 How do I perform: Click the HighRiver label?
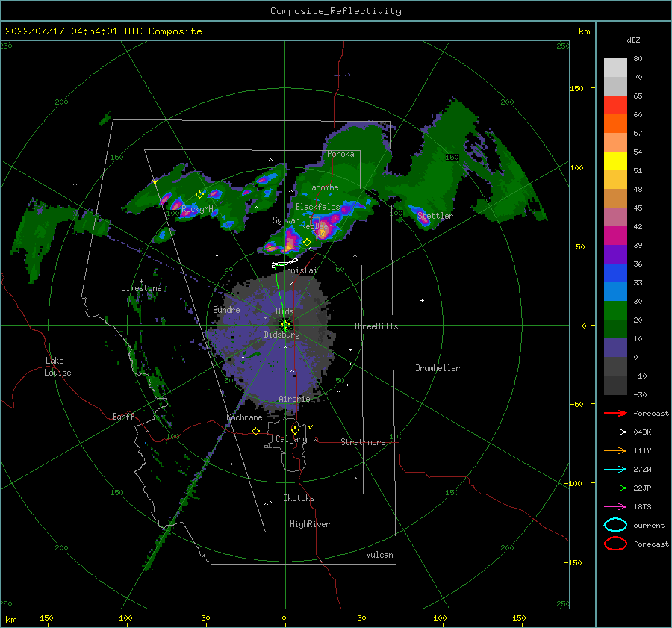pos(310,524)
